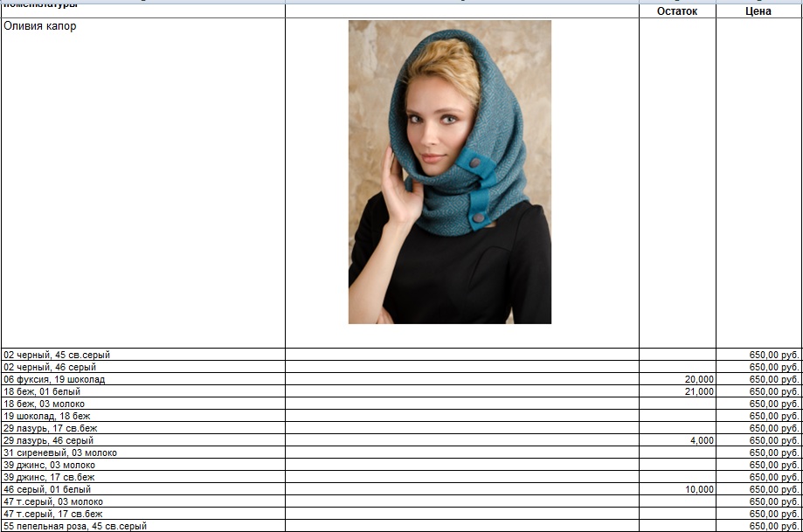Select stock value 4,000 for лазурь, 46 серый
Screen dimensions: 803x532
coord(677,440)
